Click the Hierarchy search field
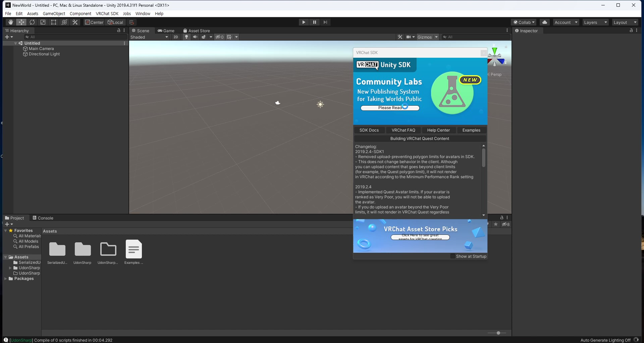Viewport: 644px width, 343px height. point(75,37)
